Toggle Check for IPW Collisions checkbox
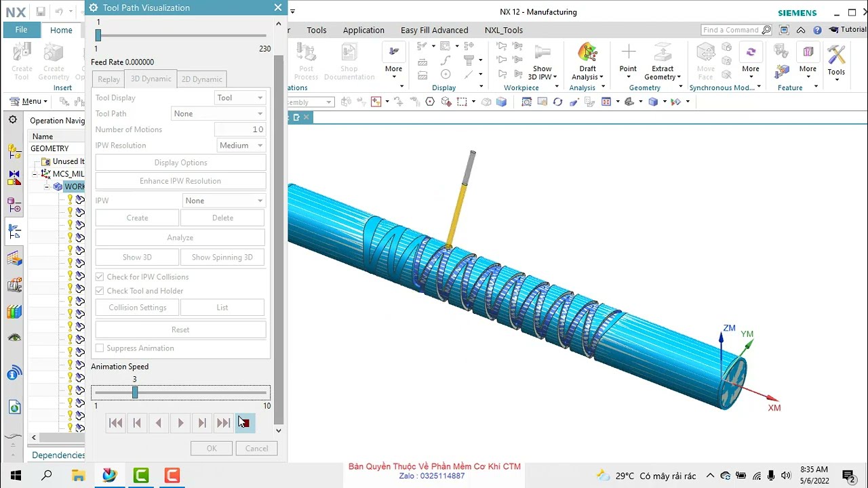 coord(100,277)
